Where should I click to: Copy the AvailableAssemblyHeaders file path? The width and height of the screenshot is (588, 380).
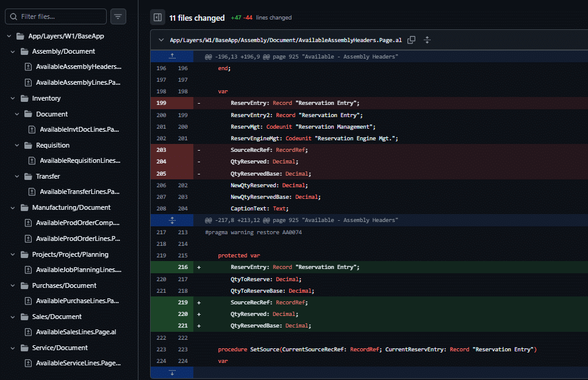click(411, 40)
